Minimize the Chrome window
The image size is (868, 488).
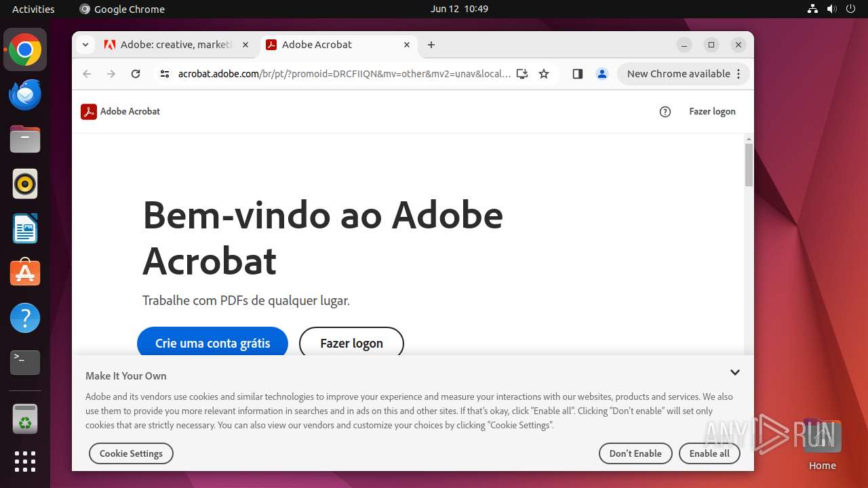[684, 45]
